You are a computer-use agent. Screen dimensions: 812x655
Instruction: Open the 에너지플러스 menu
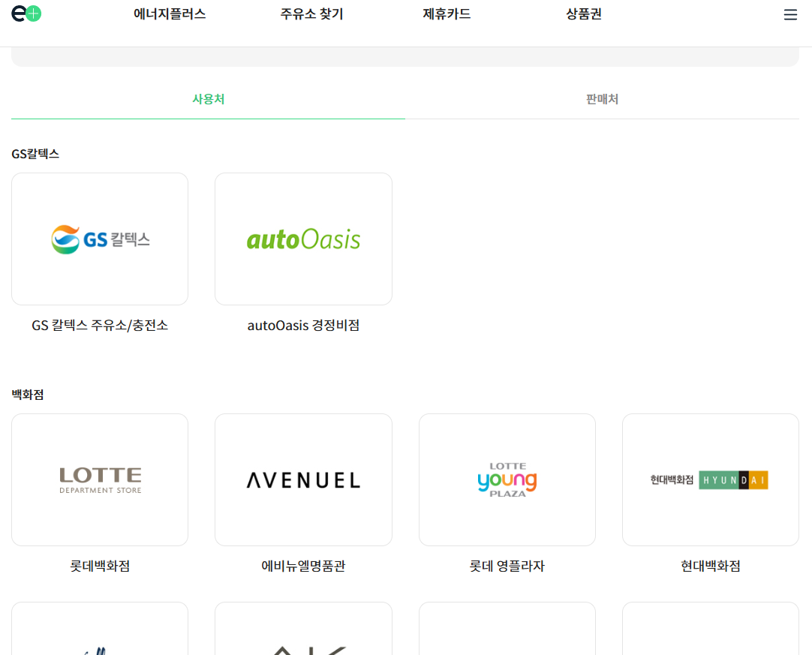[170, 14]
